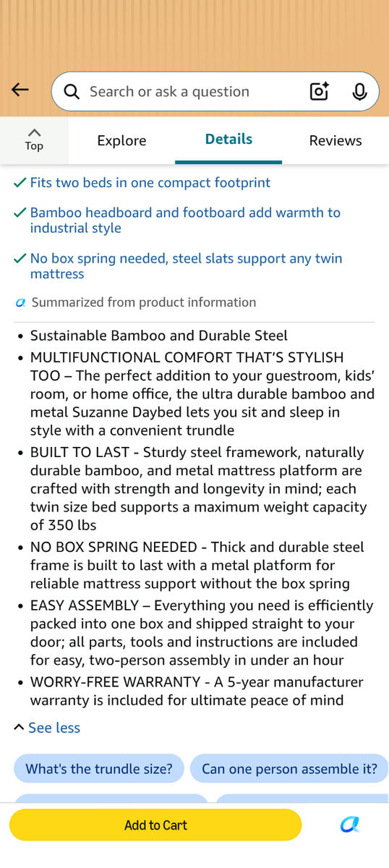Tap the AI summary icon by Summarized text
This screenshot has height=868, width=389.
click(21, 302)
